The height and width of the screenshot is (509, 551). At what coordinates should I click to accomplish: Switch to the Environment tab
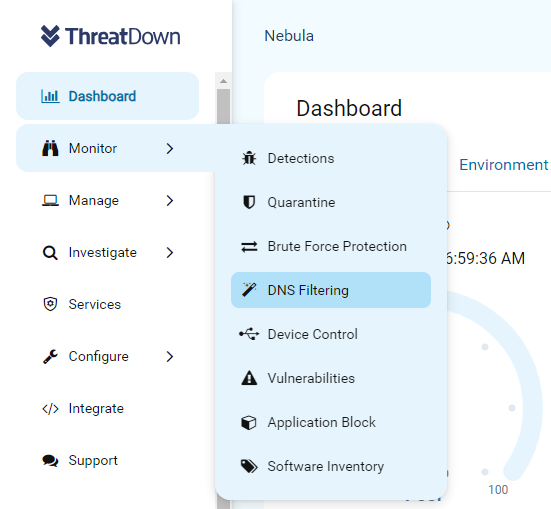[504, 165]
